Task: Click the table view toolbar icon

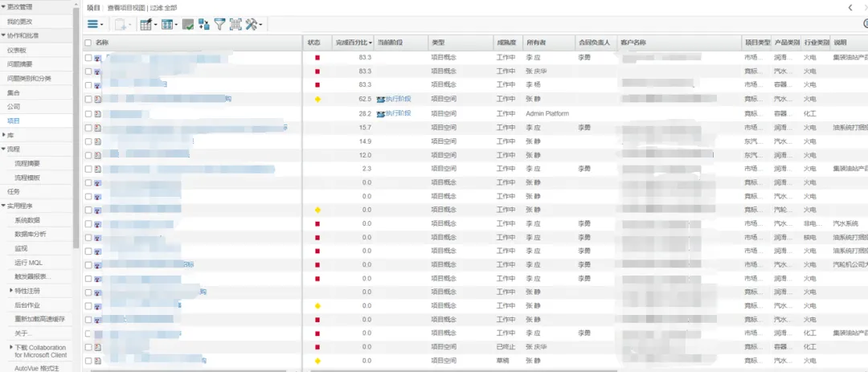Action: [x=169, y=25]
